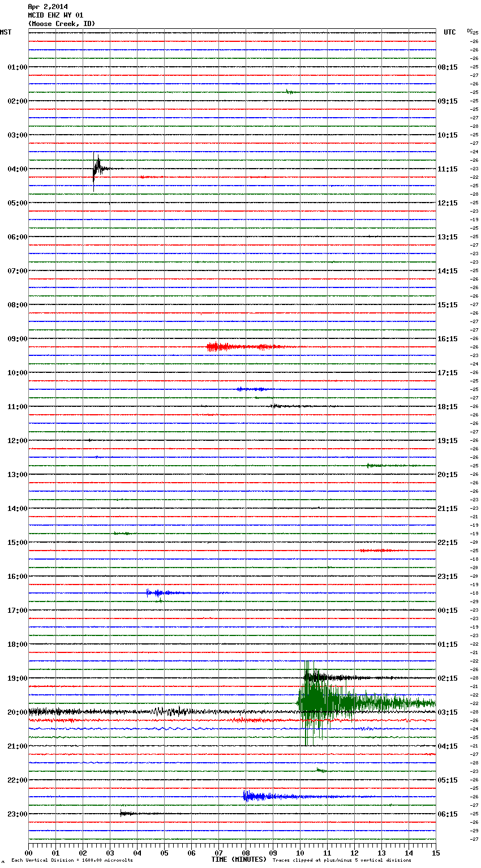
Task: Click the 08:15 UTC time label
Action: pyautogui.click(x=448, y=67)
